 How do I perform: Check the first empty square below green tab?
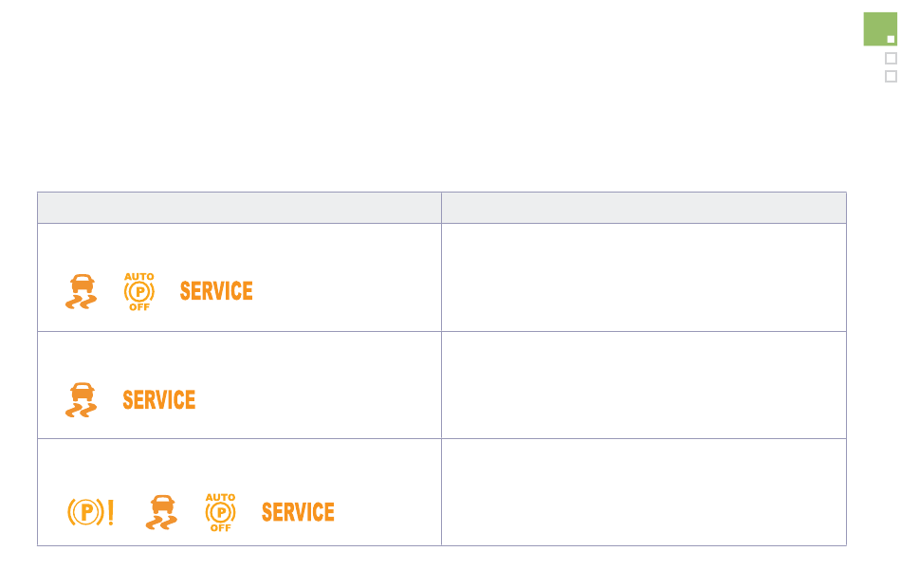click(x=891, y=58)
